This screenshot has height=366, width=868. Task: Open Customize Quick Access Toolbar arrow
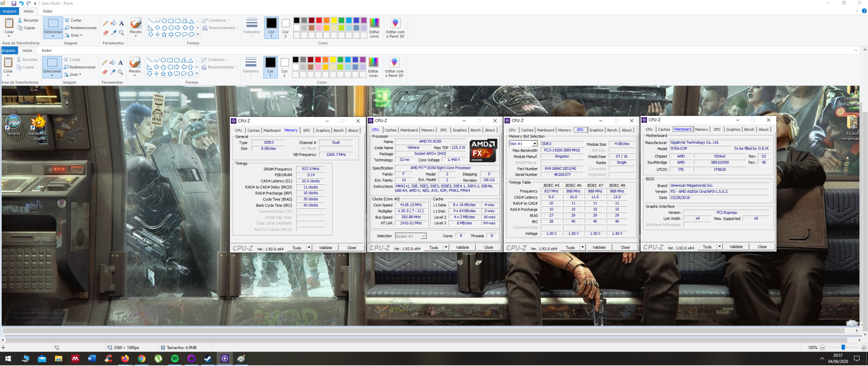(35, 3)
